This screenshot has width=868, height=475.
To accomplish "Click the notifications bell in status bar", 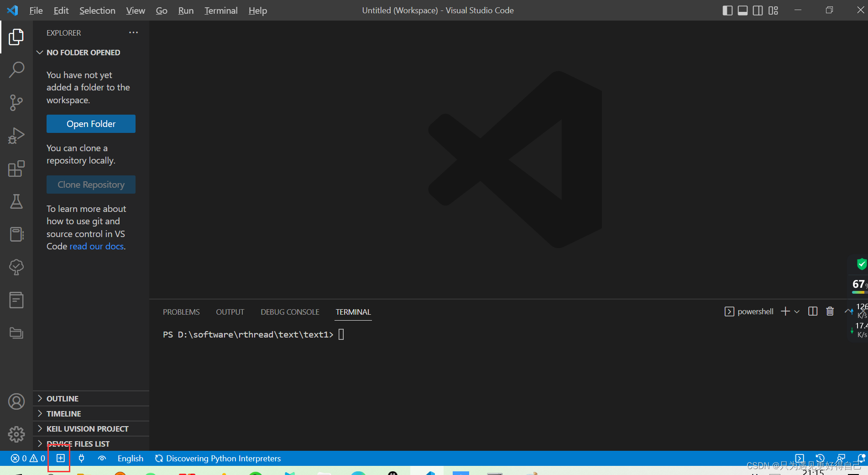I will tap(861, 458).
